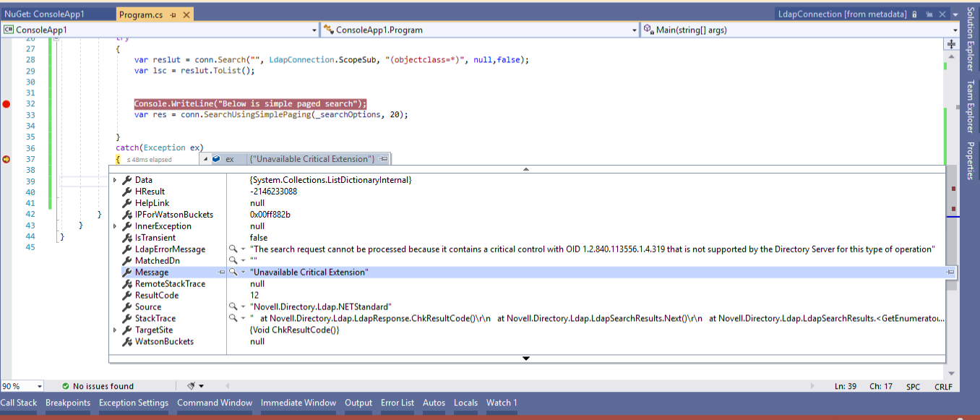This screenshot has width=980, height=420.
Task: Expand the TargetSite node in the DataTip
Action: pyautogui.click(x=114, y=330)
